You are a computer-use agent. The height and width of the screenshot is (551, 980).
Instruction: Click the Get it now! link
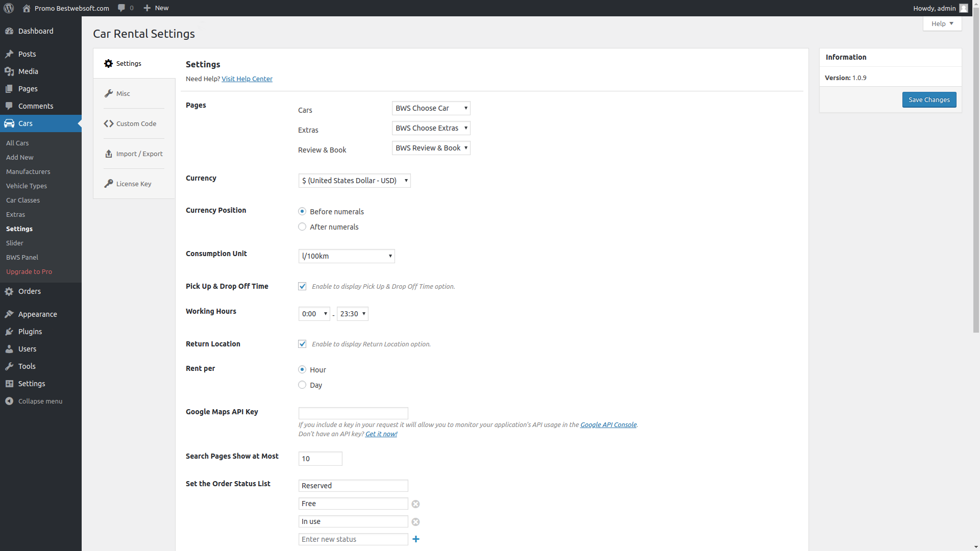pyautogui.click(x=381, y=434)
